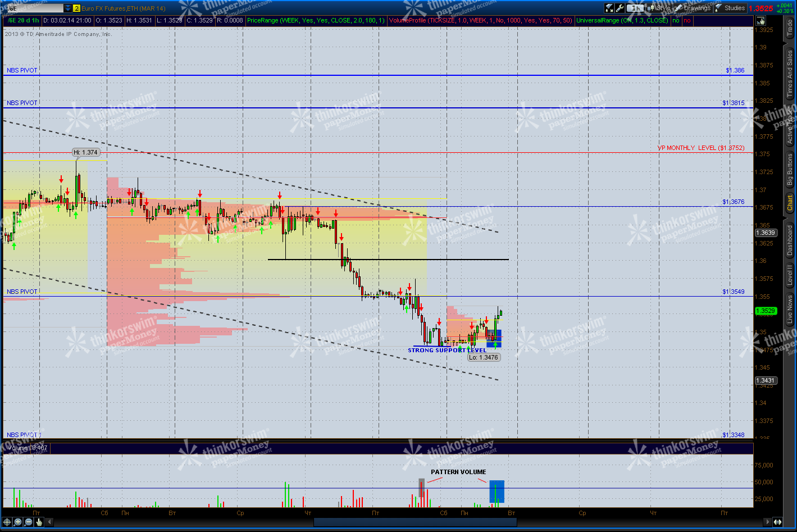Click the chart settings wrench icon
797x532 pixels.
point(620,7)
